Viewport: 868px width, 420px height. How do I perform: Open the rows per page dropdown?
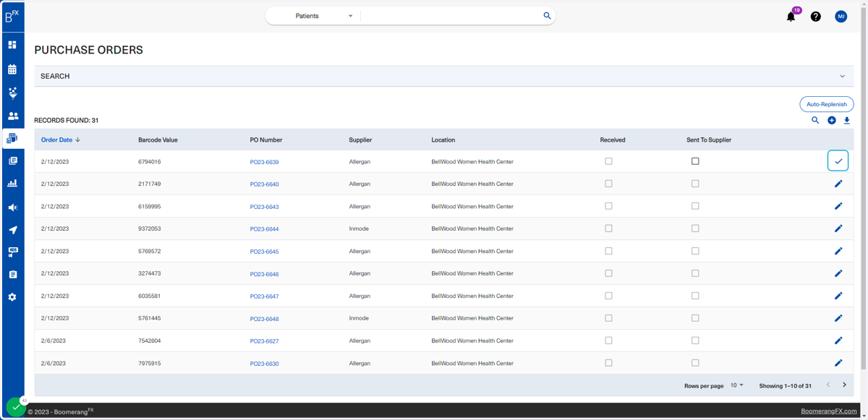coord(736,385)
